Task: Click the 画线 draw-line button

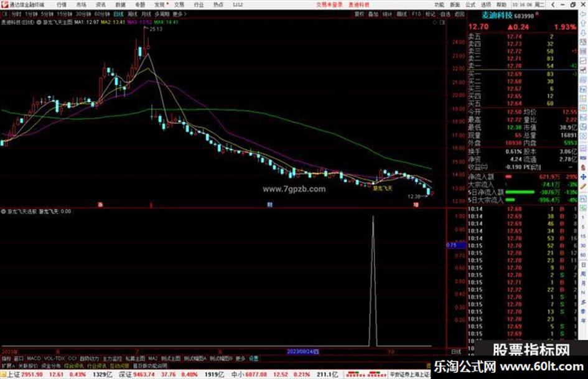Action: [401, 14]
